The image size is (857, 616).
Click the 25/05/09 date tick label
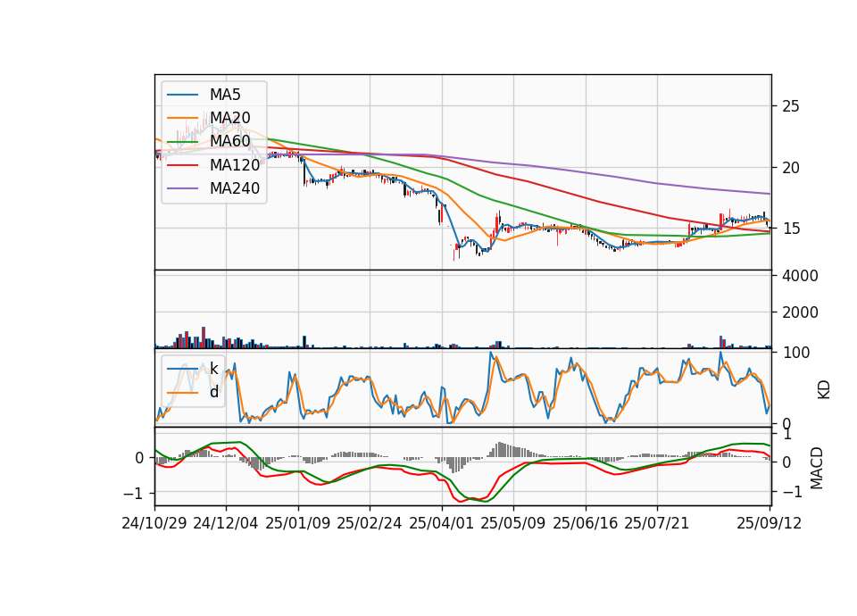(x=512, y=523)
